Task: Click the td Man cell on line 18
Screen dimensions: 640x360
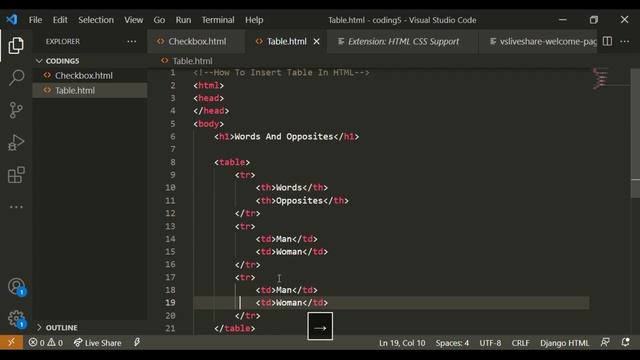Action: pyautogui.click(x=287, y=290)
